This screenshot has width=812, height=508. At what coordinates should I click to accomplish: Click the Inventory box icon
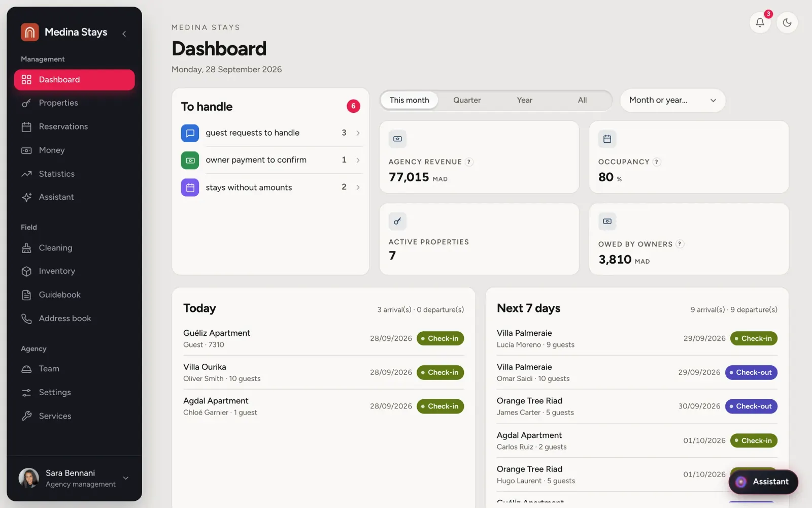pyautogui.click(x=26, y=271)
